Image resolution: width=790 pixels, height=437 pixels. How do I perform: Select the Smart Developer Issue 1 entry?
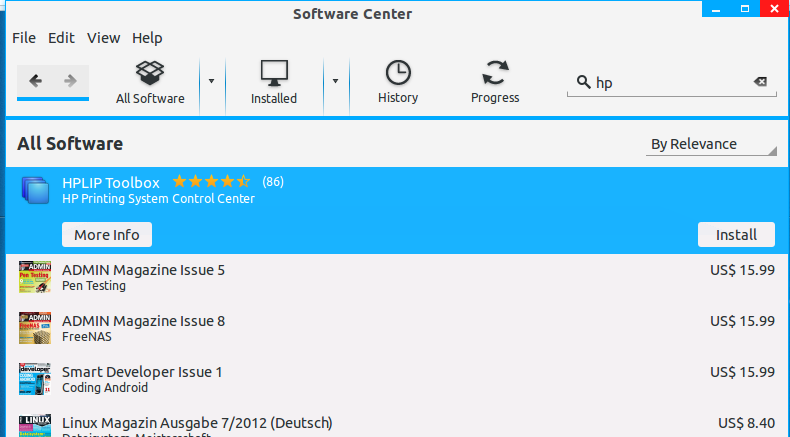pos(397,380)
